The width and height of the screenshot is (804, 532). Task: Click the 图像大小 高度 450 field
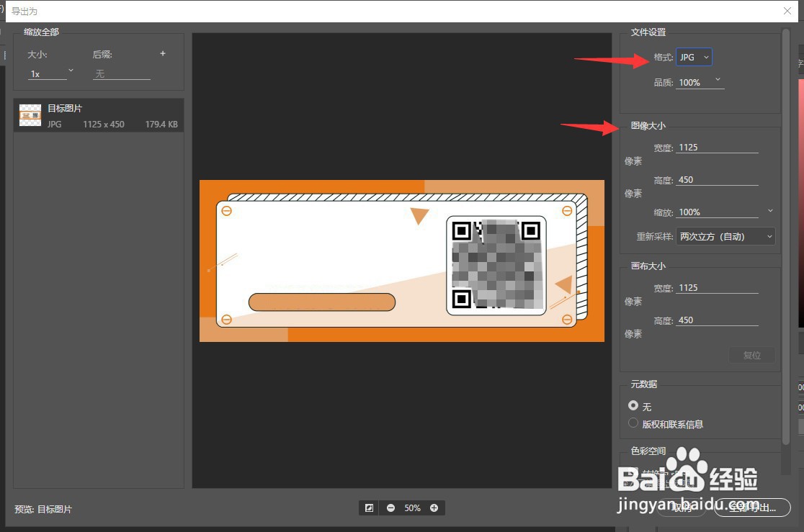click(717, 179)
